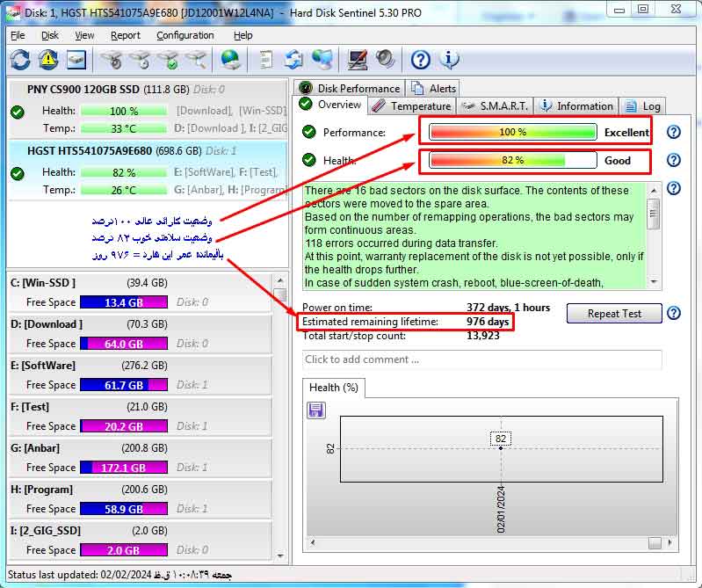This screenshot has width=702, height=588.
Task: Select the D: [Download] partition
Action: point(140,334)
